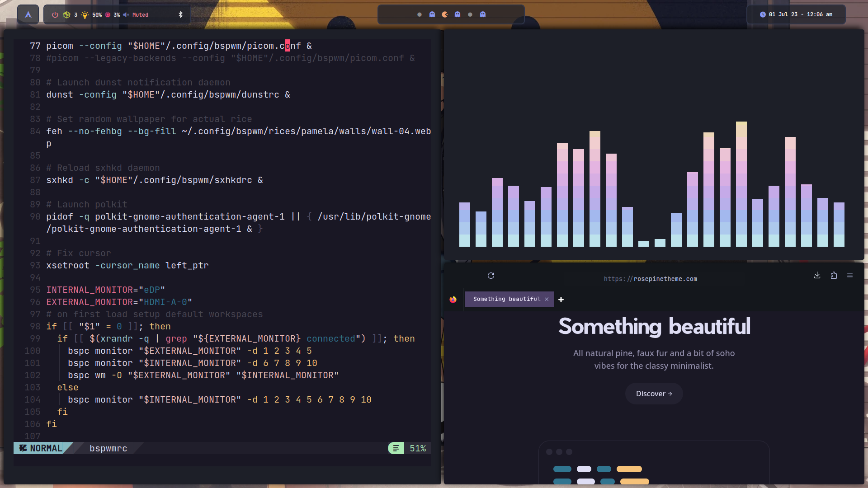Click the red power icon in the bar
This screenshot has height=488, width=868.
[55, 14]
